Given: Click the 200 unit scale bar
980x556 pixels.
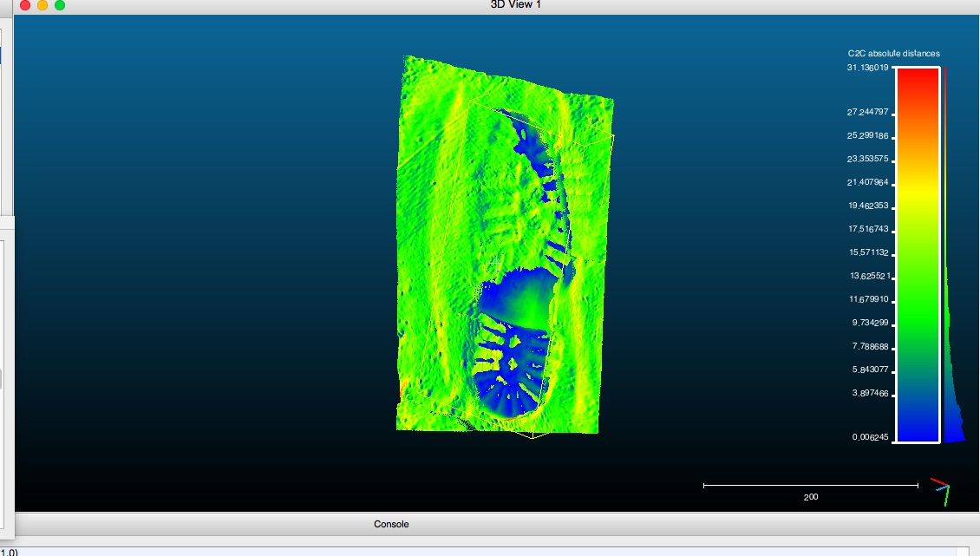Looking at the screenshot, I should coord(810,487).
